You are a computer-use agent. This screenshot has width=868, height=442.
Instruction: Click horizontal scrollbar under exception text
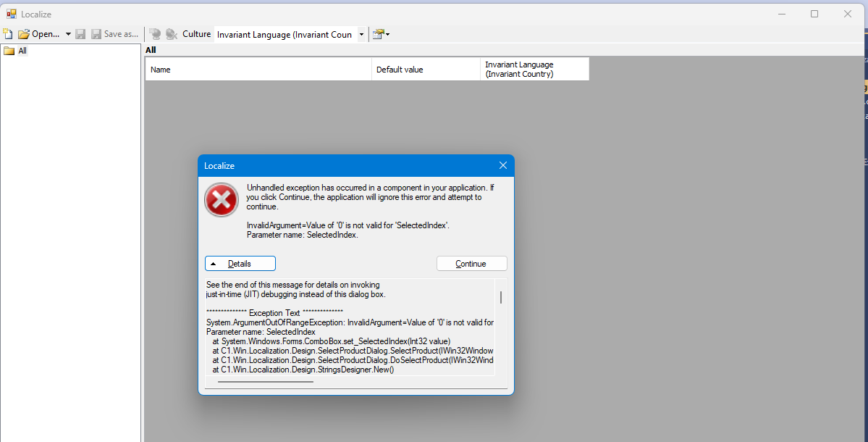261,381
